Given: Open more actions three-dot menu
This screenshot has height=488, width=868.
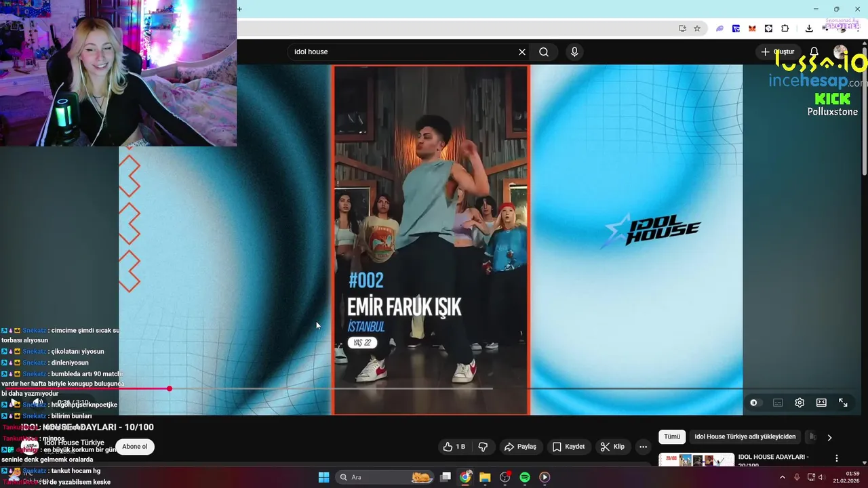Looking at the screenshot, I should click(643, 447).
